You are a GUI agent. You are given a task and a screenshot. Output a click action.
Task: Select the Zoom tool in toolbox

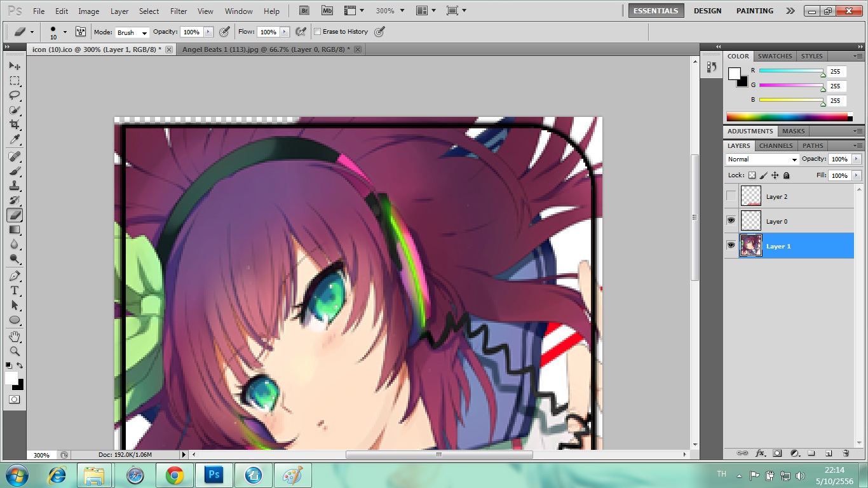click(x=15, y=351)
